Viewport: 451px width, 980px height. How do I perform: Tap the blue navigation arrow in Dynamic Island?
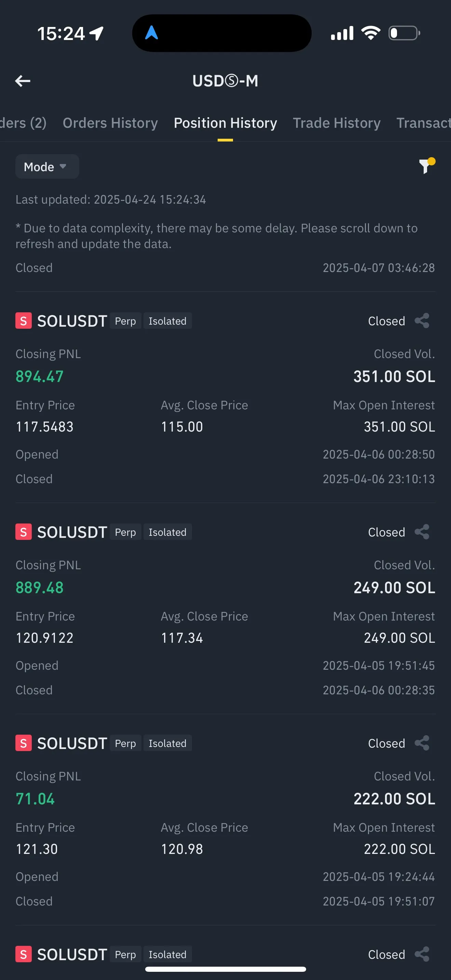[151, 33]
